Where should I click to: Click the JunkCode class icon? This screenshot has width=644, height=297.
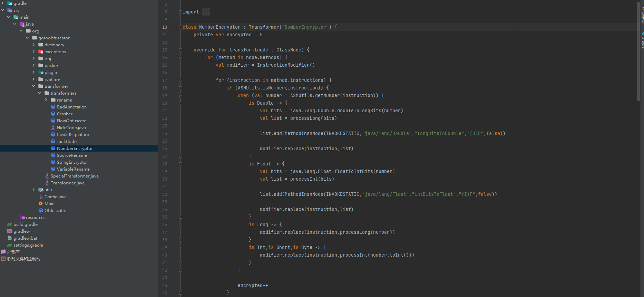(53, 141)
